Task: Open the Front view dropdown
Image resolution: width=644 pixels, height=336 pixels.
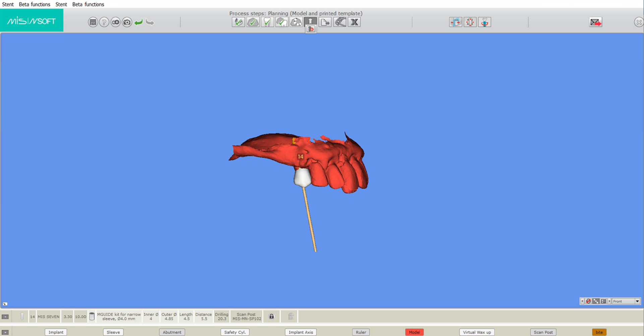Action: coord(637,301)
